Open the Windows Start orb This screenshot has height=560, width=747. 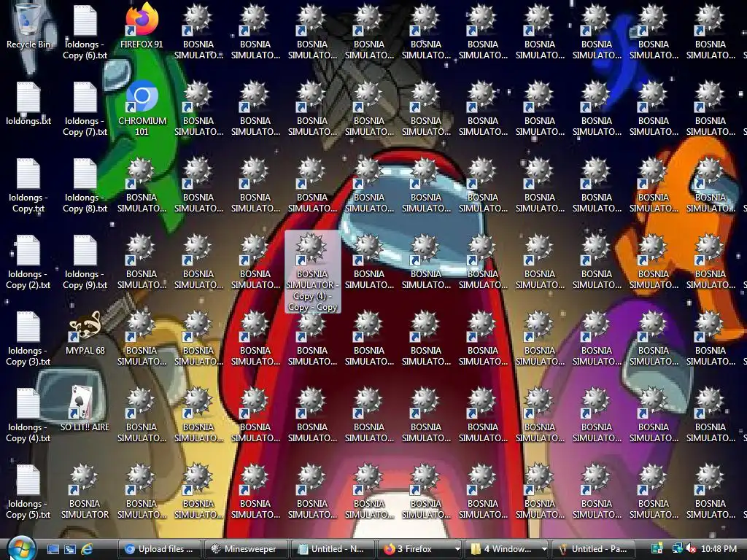click(x=21, y=548)
